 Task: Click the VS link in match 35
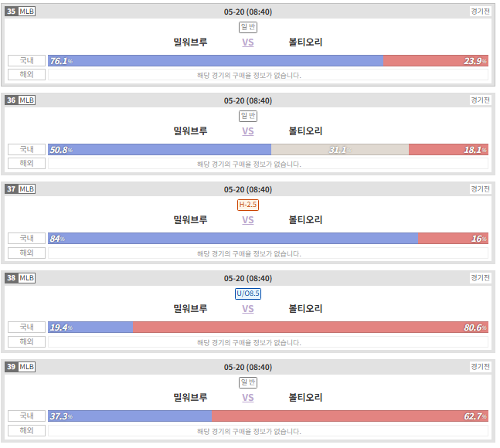(x=248, y=42)
